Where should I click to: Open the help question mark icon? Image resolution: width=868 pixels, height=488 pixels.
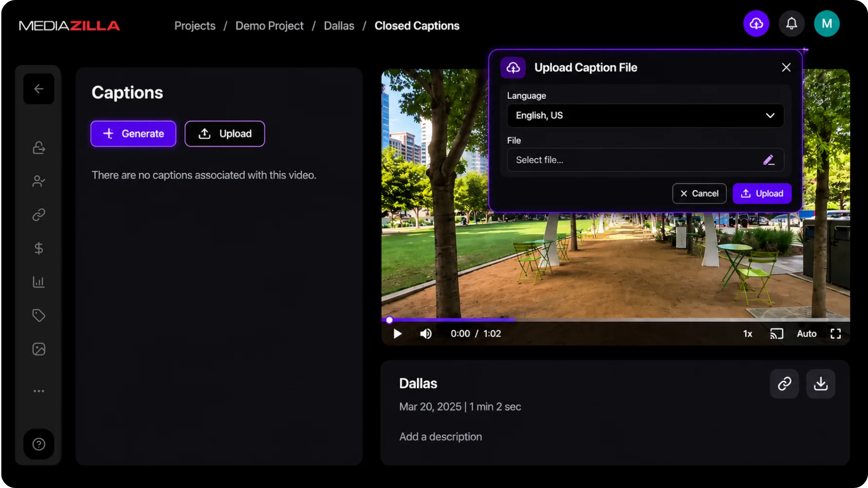point(39,444)
